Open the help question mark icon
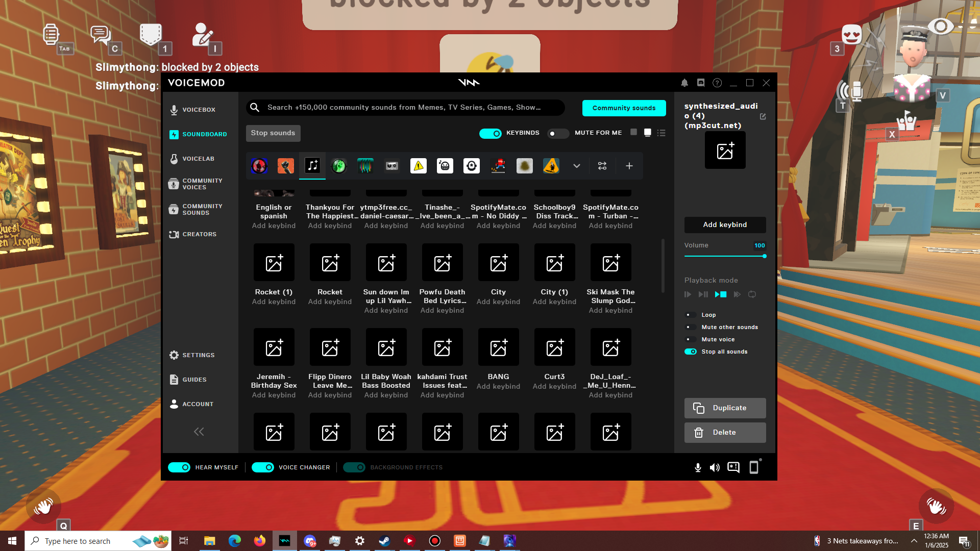This screenshot has width=980, height=551. coord(717,83)
